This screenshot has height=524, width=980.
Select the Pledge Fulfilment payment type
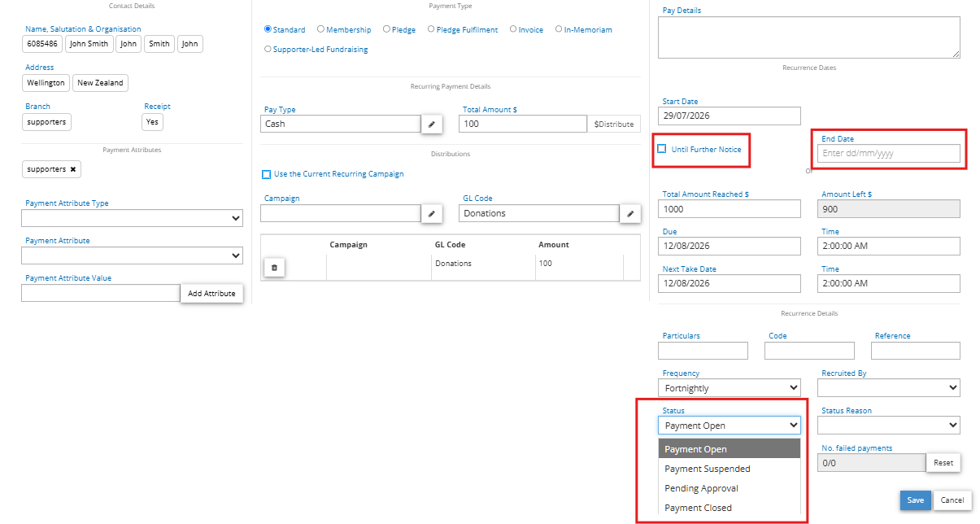pos(430,29)
